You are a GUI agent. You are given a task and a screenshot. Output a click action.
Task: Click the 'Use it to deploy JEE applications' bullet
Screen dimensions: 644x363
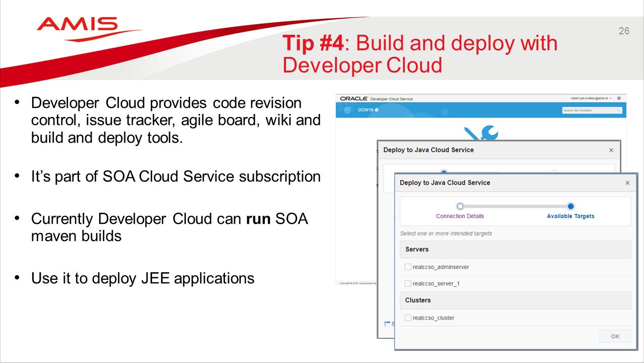click(142, 278)
